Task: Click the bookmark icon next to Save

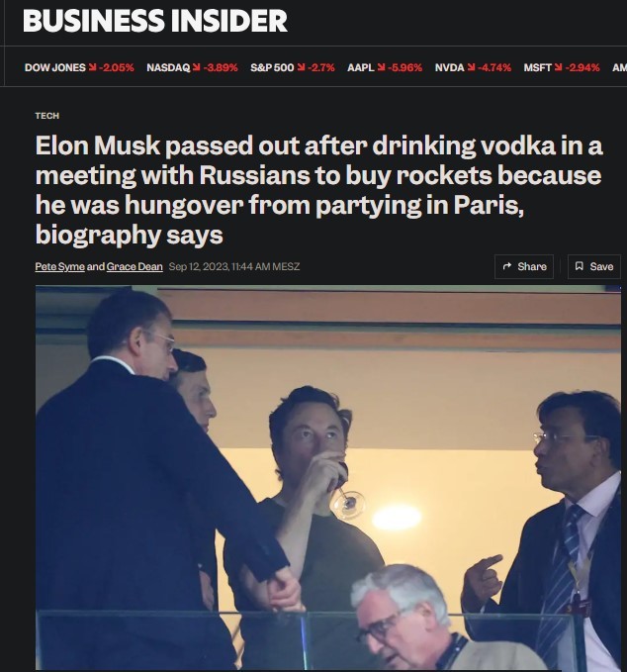Action: pyautogui.click(x=579, y=266)
